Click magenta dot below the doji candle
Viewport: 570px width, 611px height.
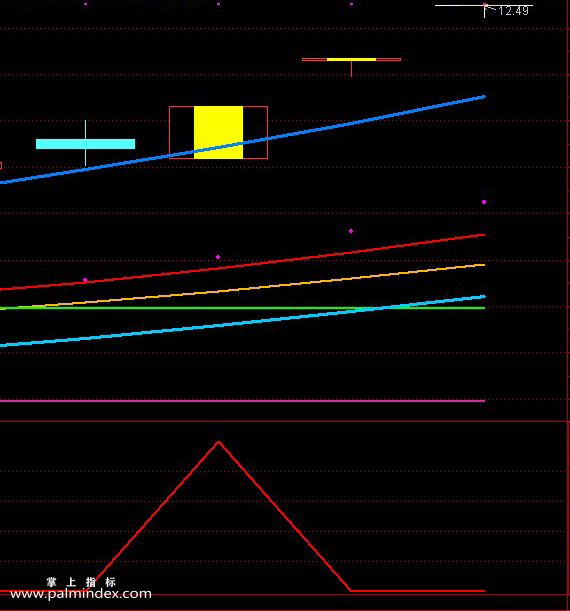click(x=351, y=231)
